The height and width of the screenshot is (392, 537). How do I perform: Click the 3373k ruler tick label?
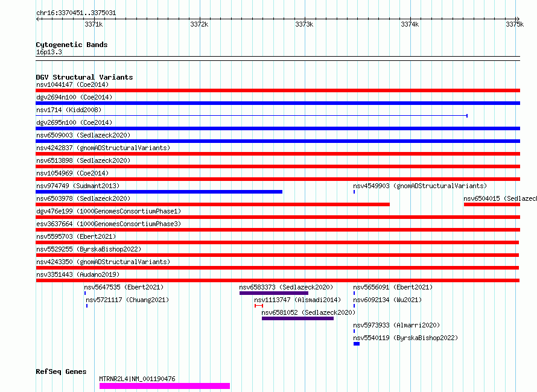pyautogui.click(x=304, y=24)
